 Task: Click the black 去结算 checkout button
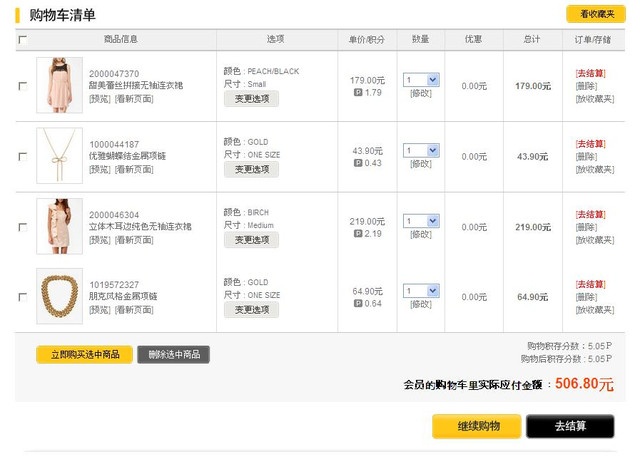click(570, 427)
